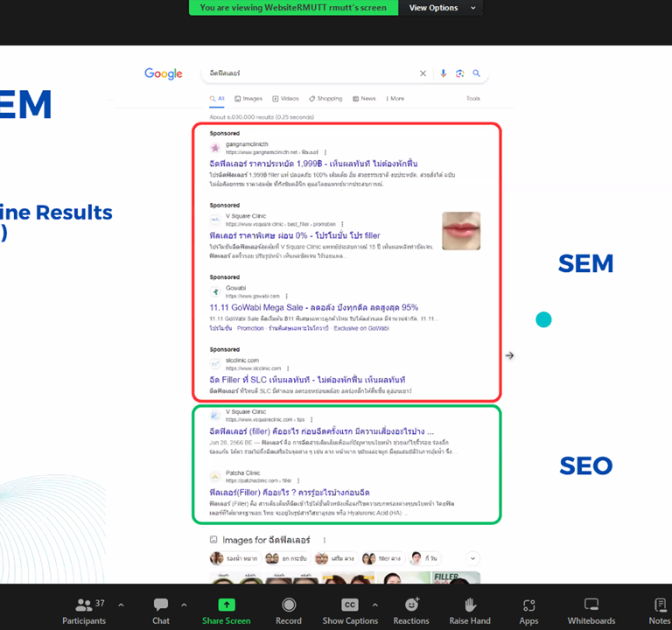The width and height of the screenshot is (672, 630).
Task: Open the V Square Clinic sponsored 0% promotion link
Action: pos(295,235)
